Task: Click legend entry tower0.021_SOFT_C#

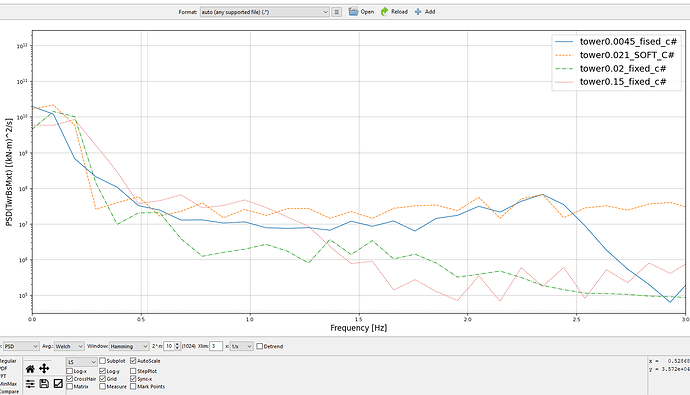Action: point(627,55)
